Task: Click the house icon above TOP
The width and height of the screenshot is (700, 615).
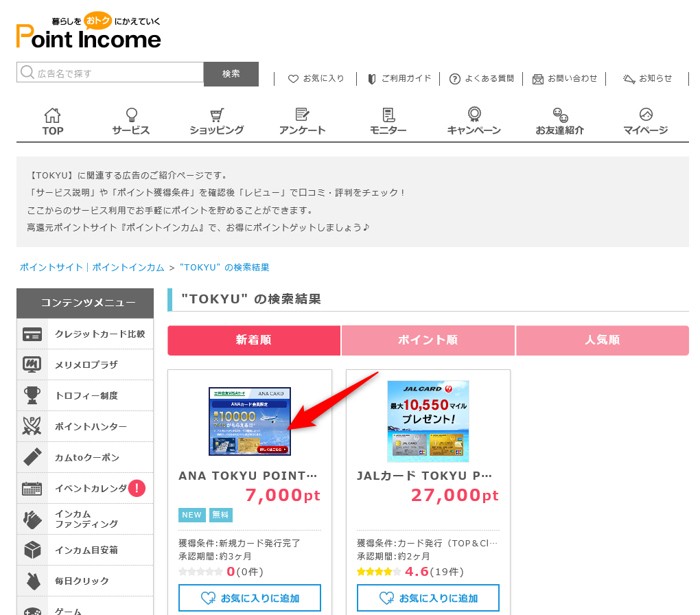Action: 52,115
